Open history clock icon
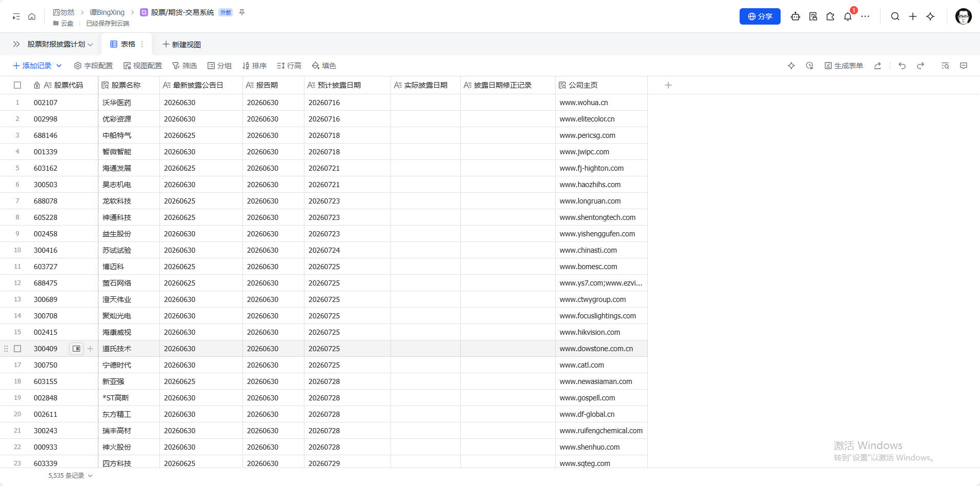This screenshot has height=486, width=980. [x=810, y=66]
